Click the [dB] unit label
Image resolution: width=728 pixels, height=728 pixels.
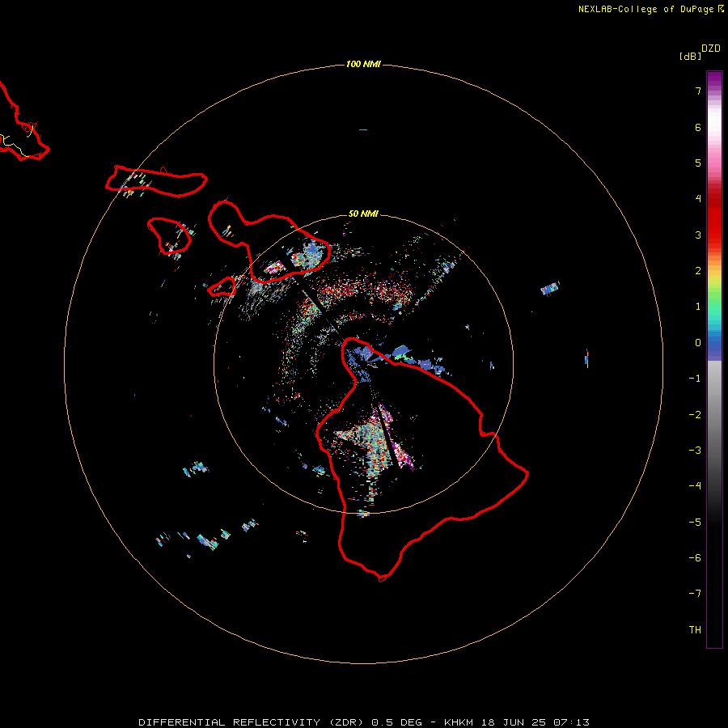690,56
